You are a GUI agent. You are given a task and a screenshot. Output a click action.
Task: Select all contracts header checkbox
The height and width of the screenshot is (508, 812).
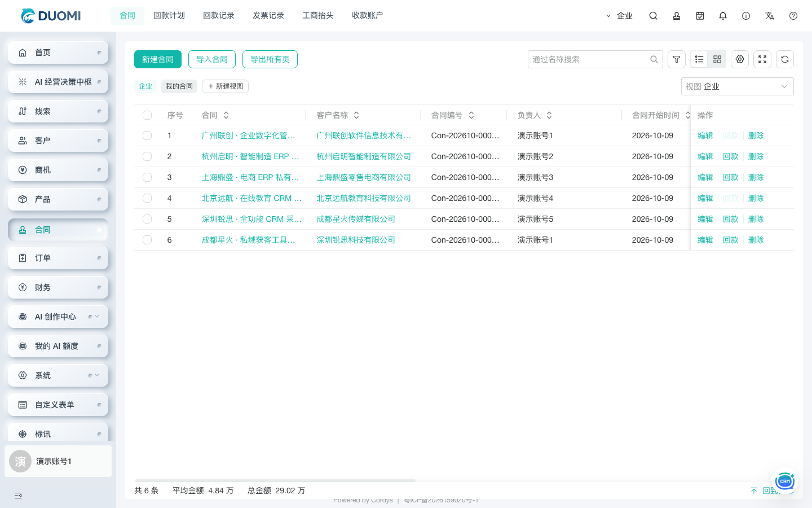pos(147,115)
